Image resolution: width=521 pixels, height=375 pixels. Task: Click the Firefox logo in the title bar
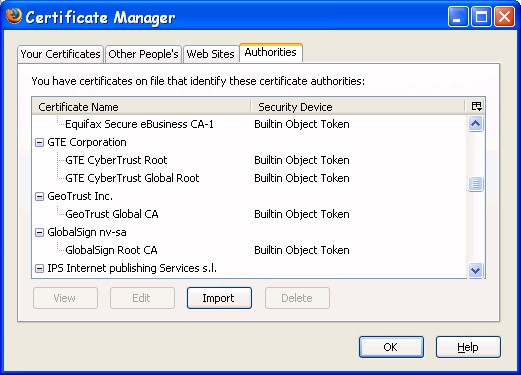click(x=13, y=16)
